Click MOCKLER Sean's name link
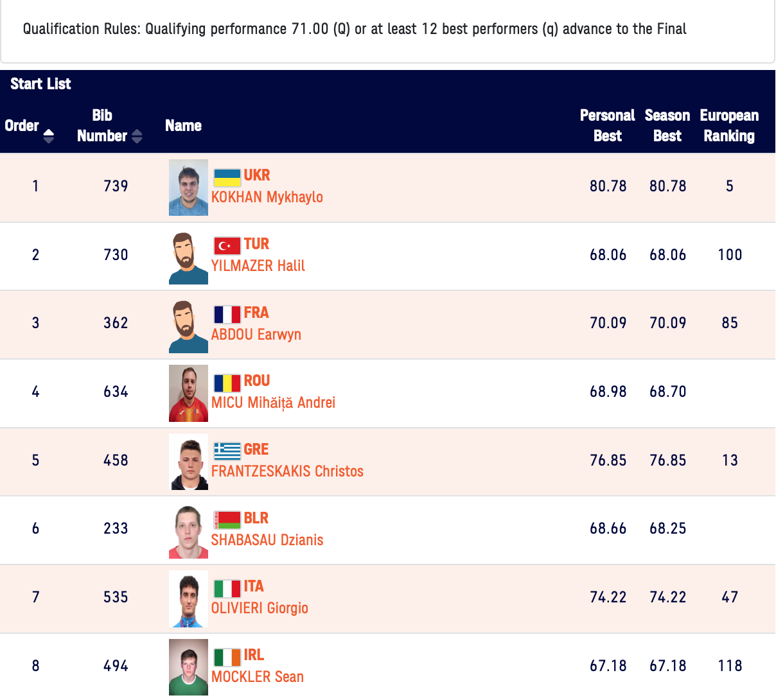Screen dimensions: 776x700 pyautogui.click(x=258, y=677)
